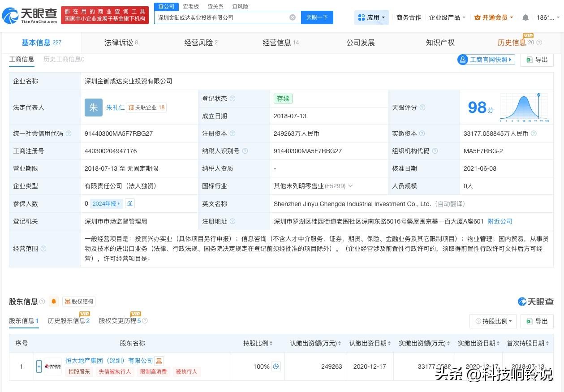
Task: Expand the 恒大地产集团 shareholder row with plus
Action: click(x=39, y=366)
